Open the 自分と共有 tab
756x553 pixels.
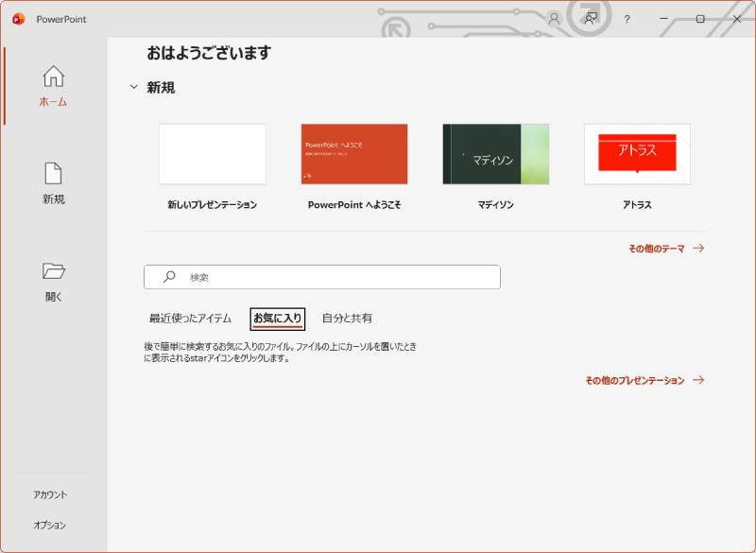(347, 319)
